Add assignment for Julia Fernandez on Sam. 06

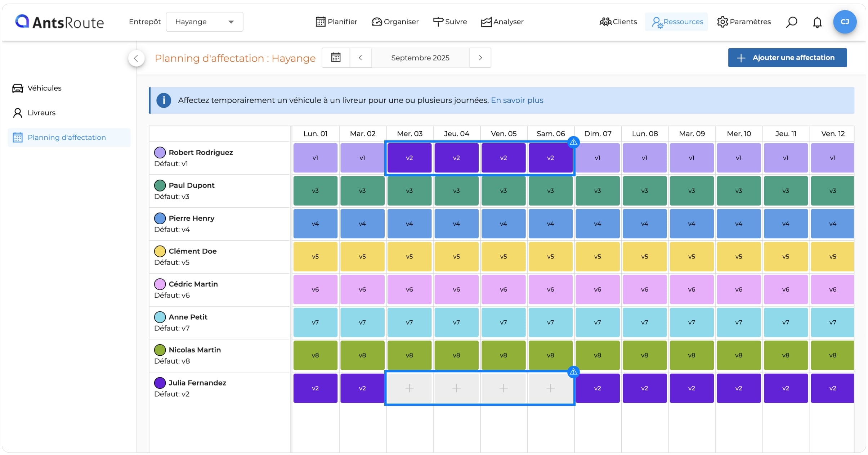550,388
